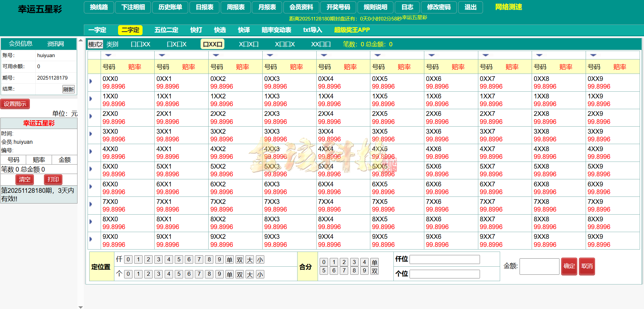The height and width of the screenshot is (309, 644).
Task: Click the 设置图示 button
Action: point(15,104)
